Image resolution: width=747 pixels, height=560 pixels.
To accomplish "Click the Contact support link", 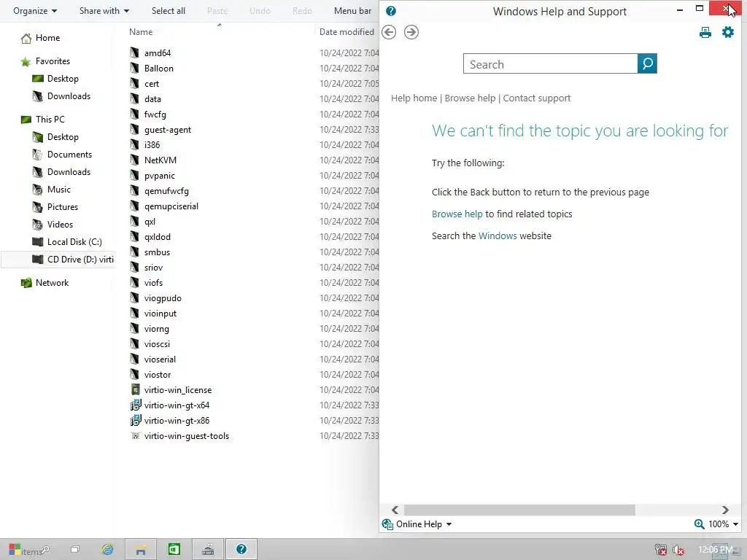I will [536, 98].
